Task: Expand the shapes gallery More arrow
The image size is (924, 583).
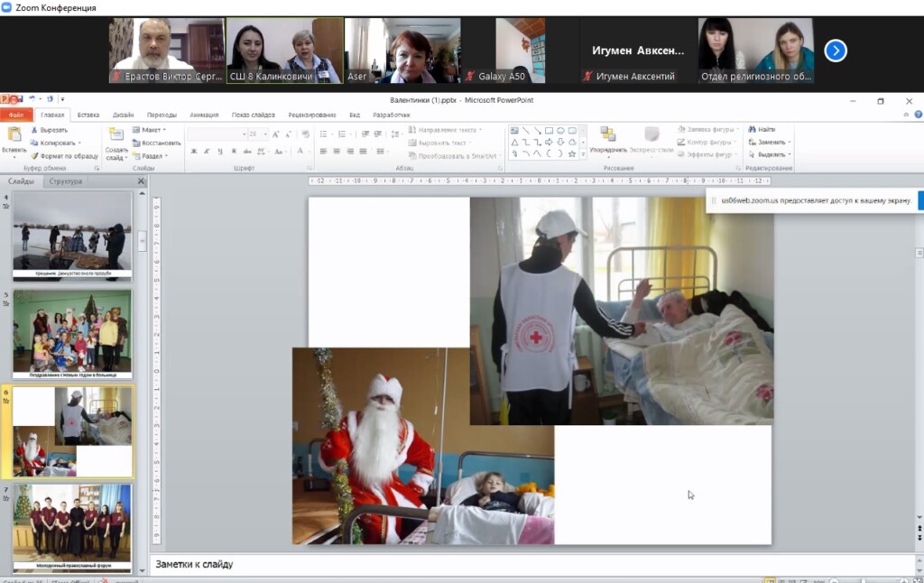Action: point(584,154)
